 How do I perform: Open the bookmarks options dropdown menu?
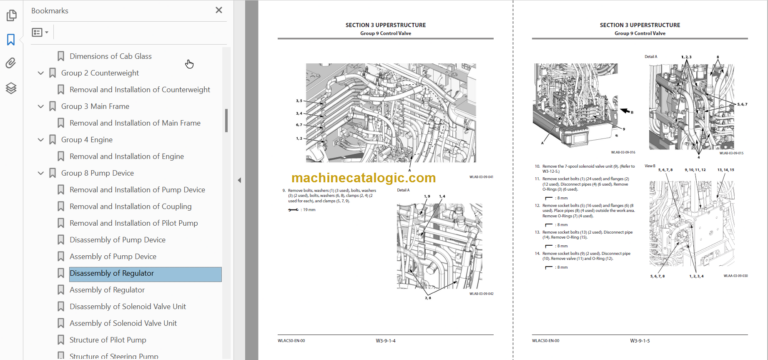(x=40, y=33)
